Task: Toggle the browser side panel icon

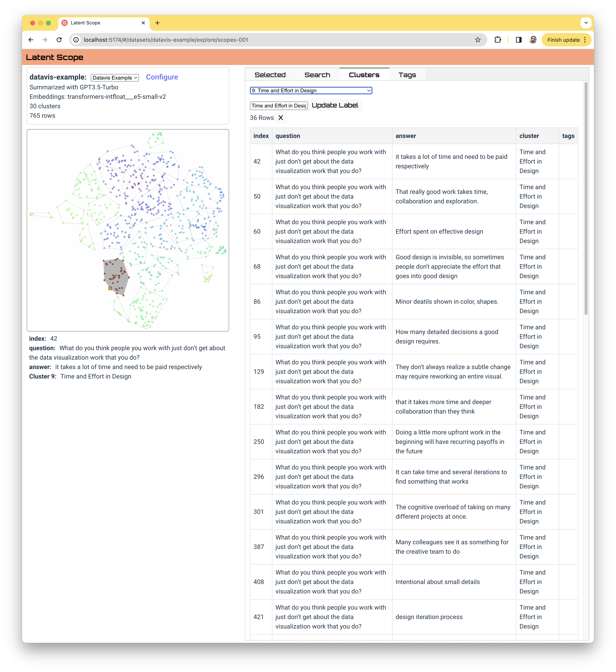Action: 518,40
